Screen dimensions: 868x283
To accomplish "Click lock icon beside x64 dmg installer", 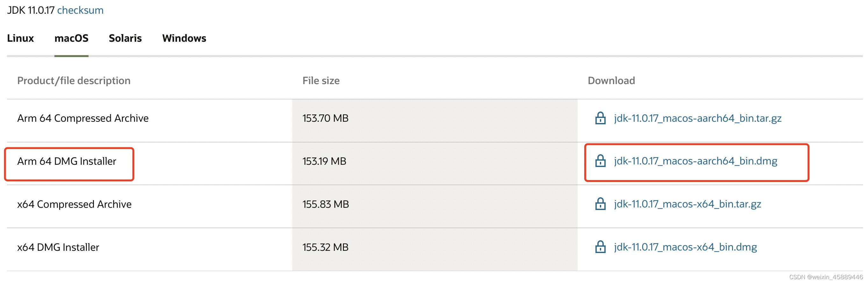I will tap(600, 247).
